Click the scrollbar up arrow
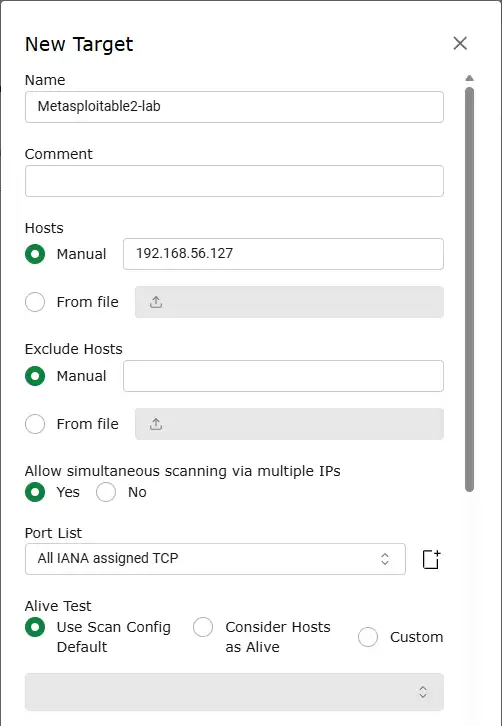The width and height of the screenshot is (502, 726). pos(470,78)
